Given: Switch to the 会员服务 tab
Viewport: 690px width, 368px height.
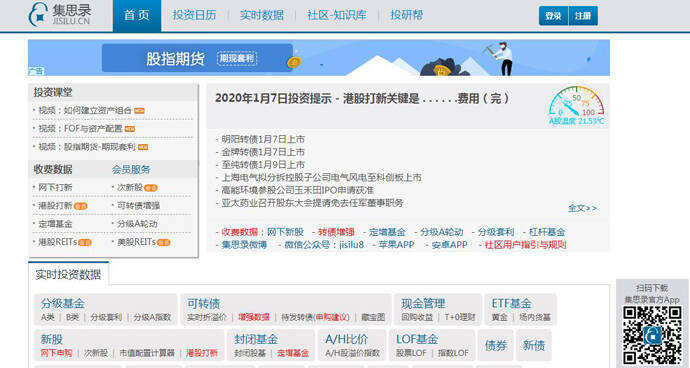Looking at the screenshot, I should click(x=131, y=169).
